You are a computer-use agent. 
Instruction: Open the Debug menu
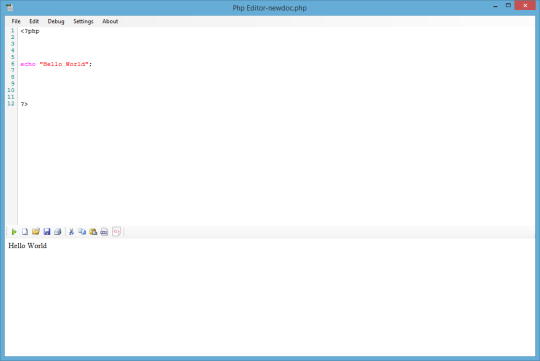[56, 21]
